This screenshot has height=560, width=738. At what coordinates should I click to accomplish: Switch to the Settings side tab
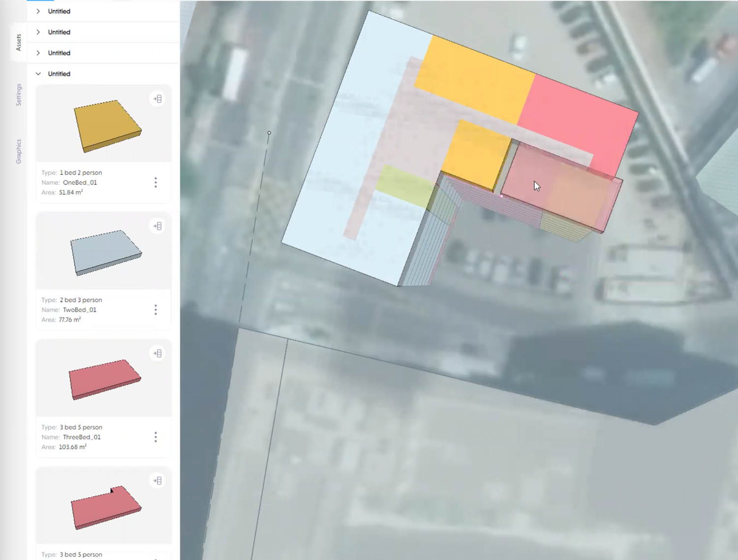click(x=19, y=94)
